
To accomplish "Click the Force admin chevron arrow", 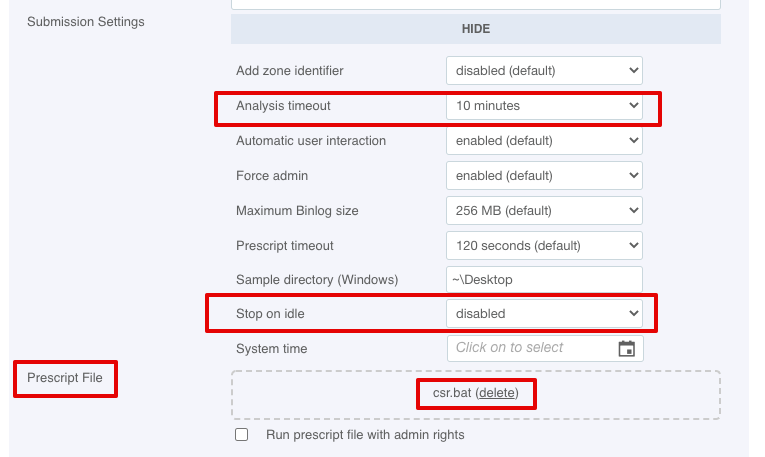I will (x=633, y=176).
